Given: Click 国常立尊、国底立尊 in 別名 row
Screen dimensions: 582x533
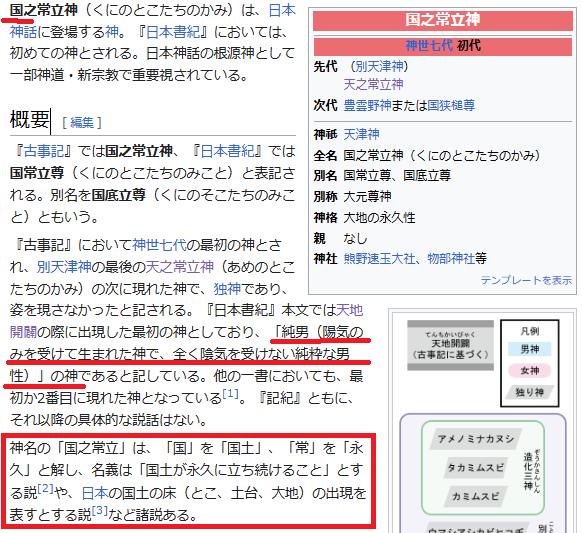Looking at the screenshot, I should 397,175.
